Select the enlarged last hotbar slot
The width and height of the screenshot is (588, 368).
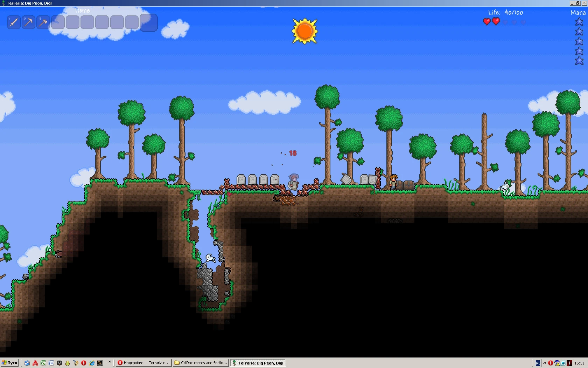(149, 23)
